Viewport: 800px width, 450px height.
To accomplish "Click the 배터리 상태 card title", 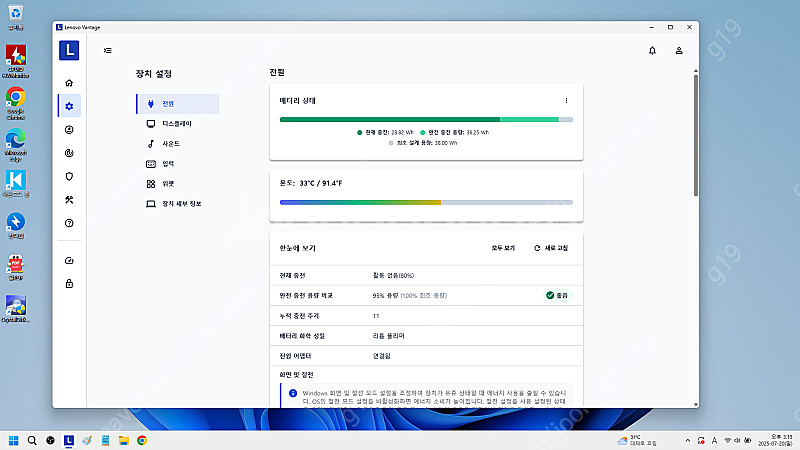I will [x=297, y=101].
